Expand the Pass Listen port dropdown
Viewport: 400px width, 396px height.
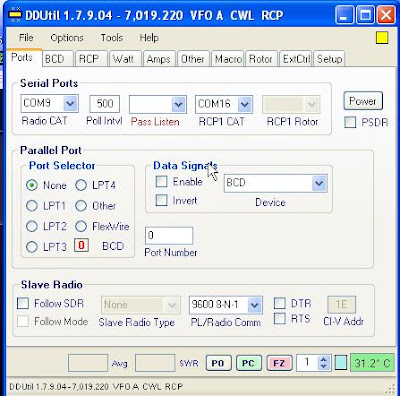179,105
